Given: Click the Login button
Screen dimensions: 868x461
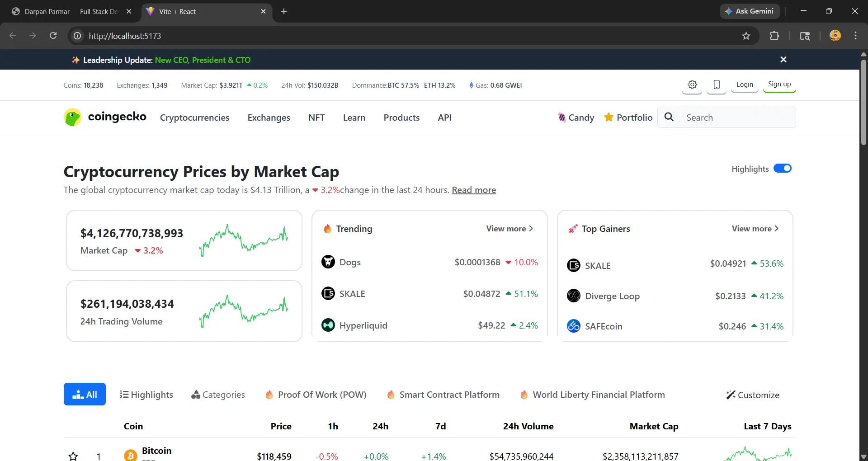Looking at the screenshot, I should 745,85.
